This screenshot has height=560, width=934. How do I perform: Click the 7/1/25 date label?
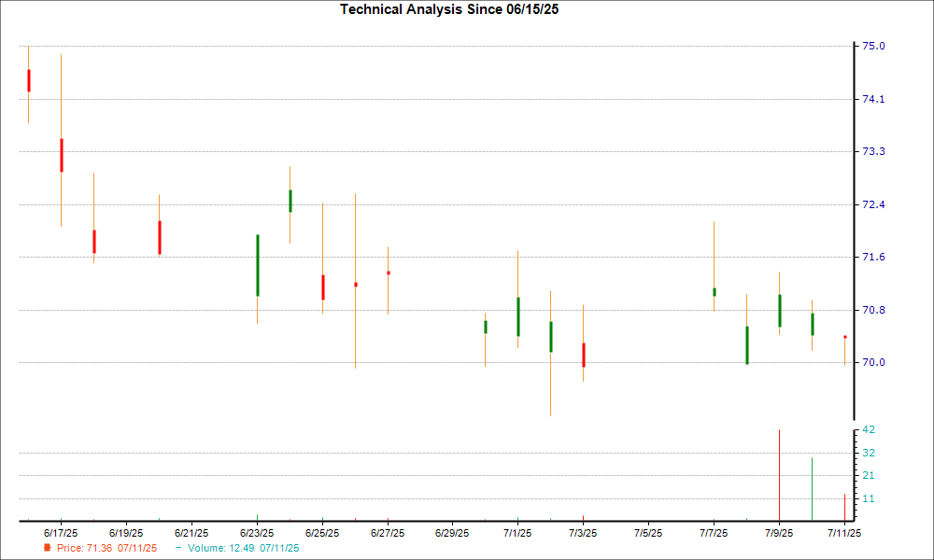517,533
